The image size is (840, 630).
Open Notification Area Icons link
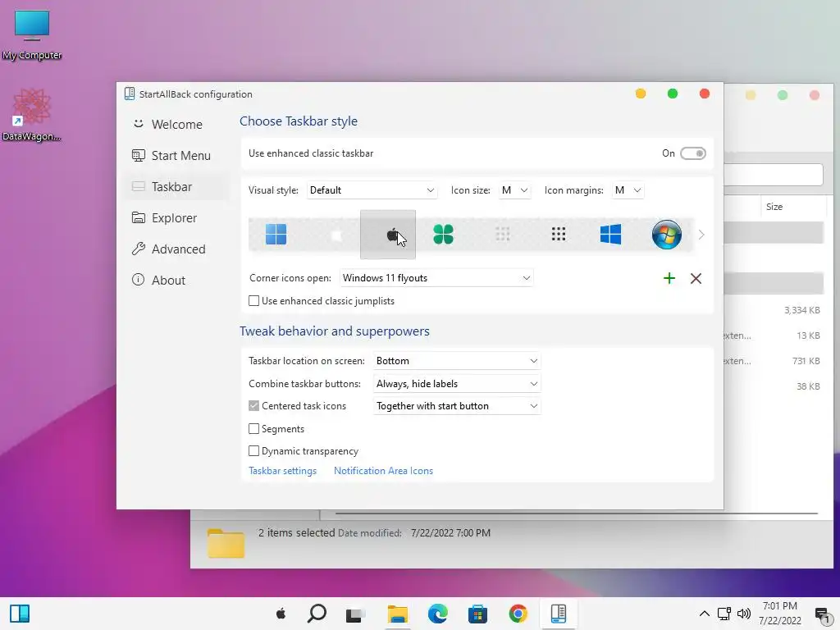[383, 471]
